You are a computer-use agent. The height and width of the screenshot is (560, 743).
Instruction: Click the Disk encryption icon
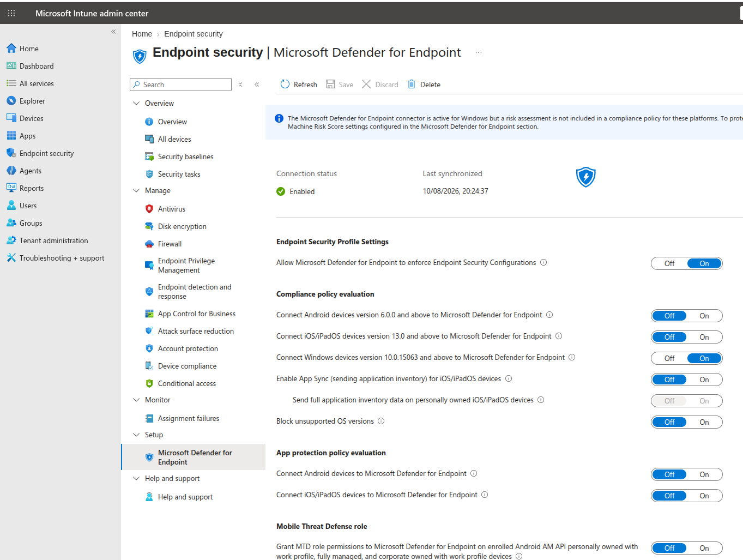click(x=149, y=226)
